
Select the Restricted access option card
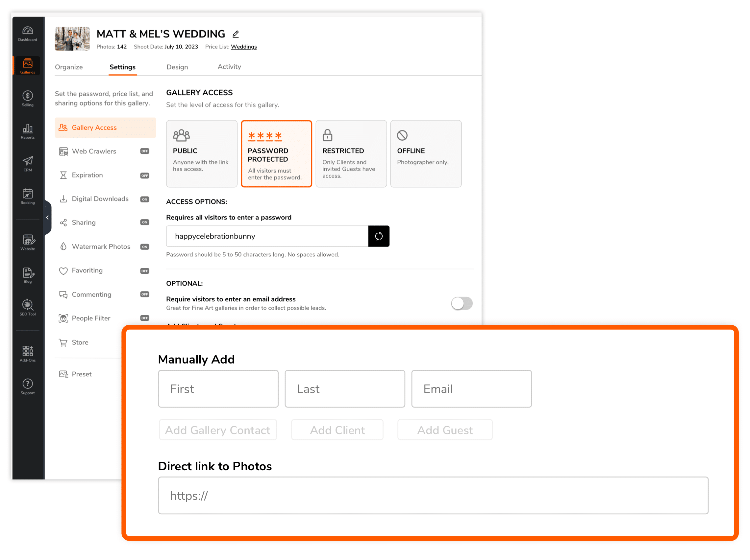click(x=351, y=153)
